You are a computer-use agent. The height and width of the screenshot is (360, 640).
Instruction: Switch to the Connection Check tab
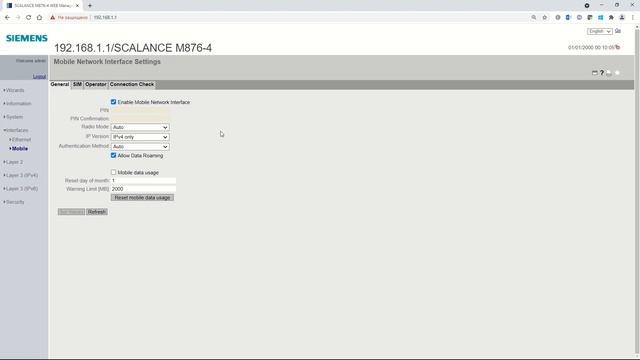point(132,84)
